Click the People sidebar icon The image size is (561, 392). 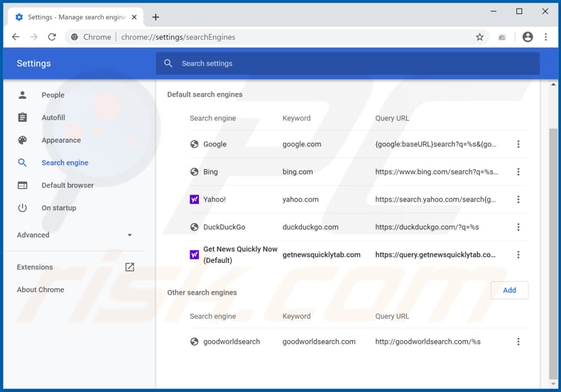(23, 94)
